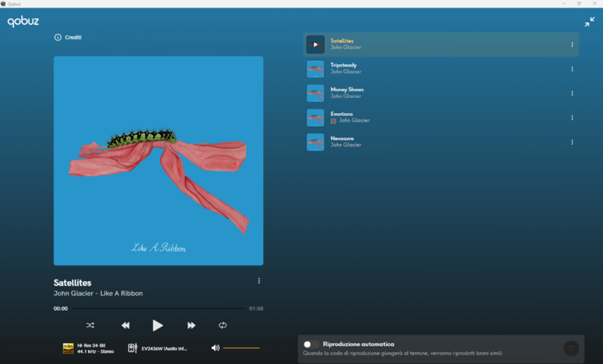This screenshot has width=603, height=364.
Task: Open the Like A Ribbon album cover
Action: pos(158,161)
